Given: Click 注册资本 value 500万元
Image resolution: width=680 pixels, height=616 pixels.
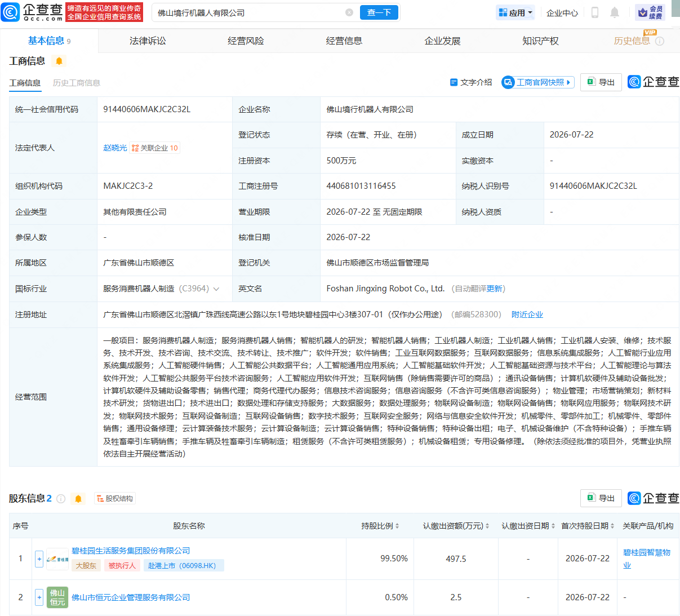Looking at the screenshot, I should pos(341,161).
